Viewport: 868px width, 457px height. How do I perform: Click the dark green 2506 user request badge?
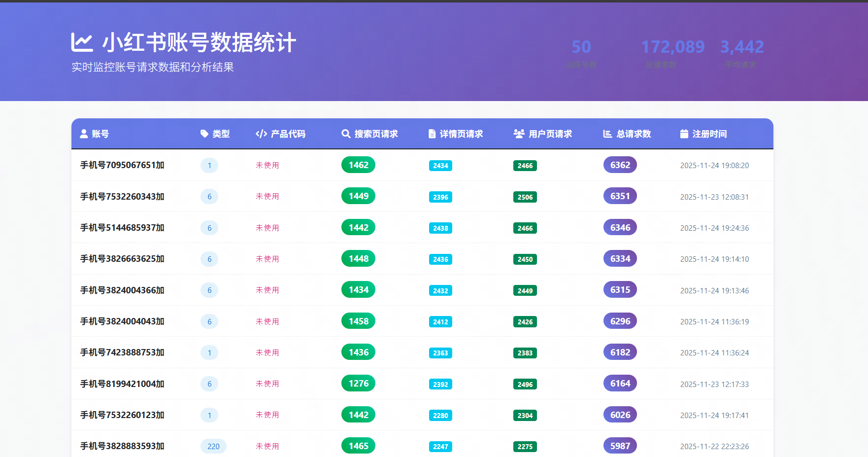point(525,197)
